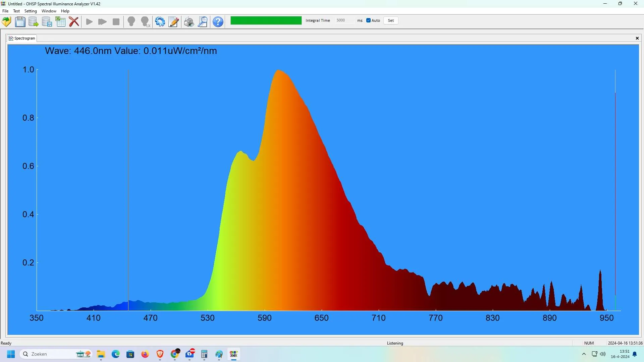Uncheck the Auto integral time checkbox
644x362 pixels.
pyautogui.click(x=368, y=20)
